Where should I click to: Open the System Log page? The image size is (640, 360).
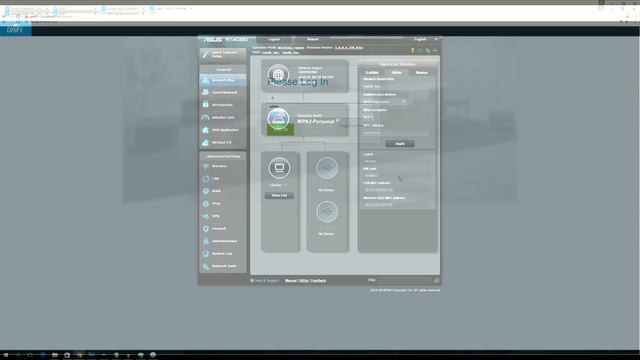[223, 253]
